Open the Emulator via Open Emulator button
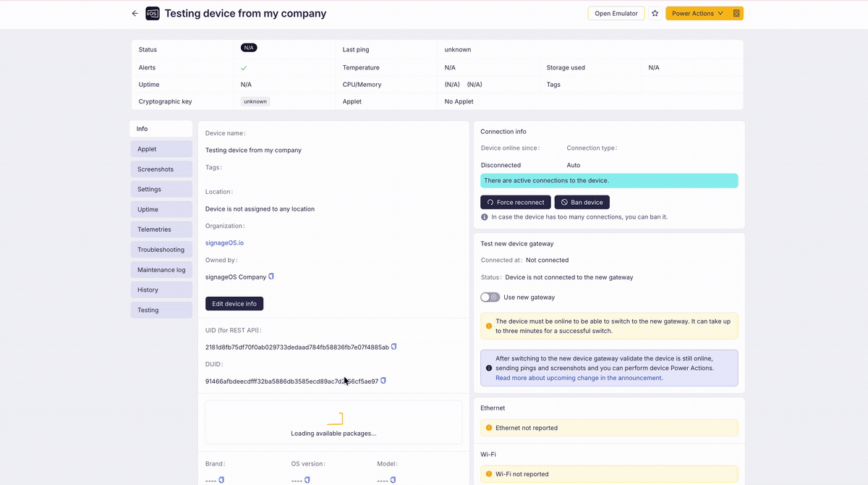Screen dimensions: 868x485 [616, 13]
